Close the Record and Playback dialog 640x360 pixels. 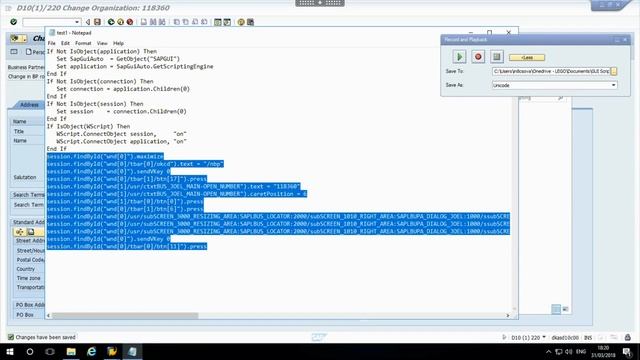coord(625,40)
